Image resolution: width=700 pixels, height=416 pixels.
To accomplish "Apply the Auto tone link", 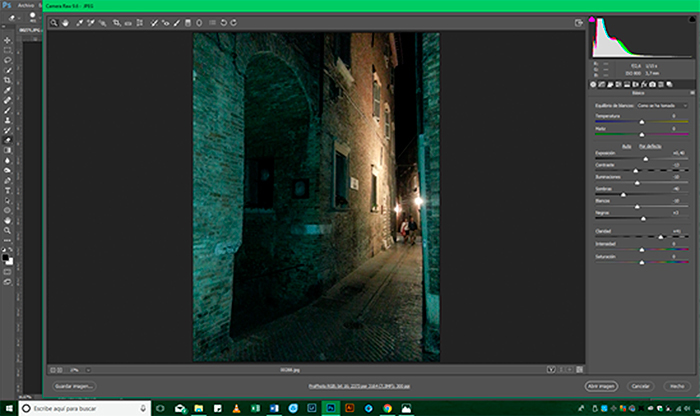I will [x=628, y=146].
